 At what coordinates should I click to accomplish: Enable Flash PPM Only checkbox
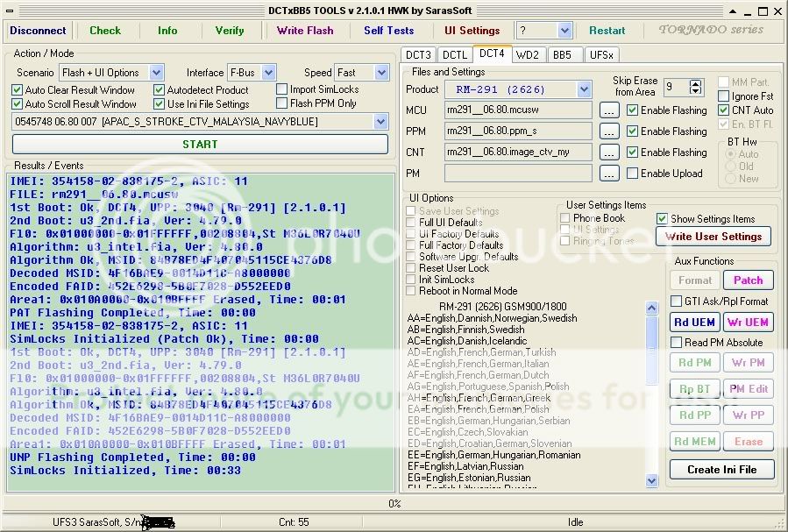[x=282, y=103]
